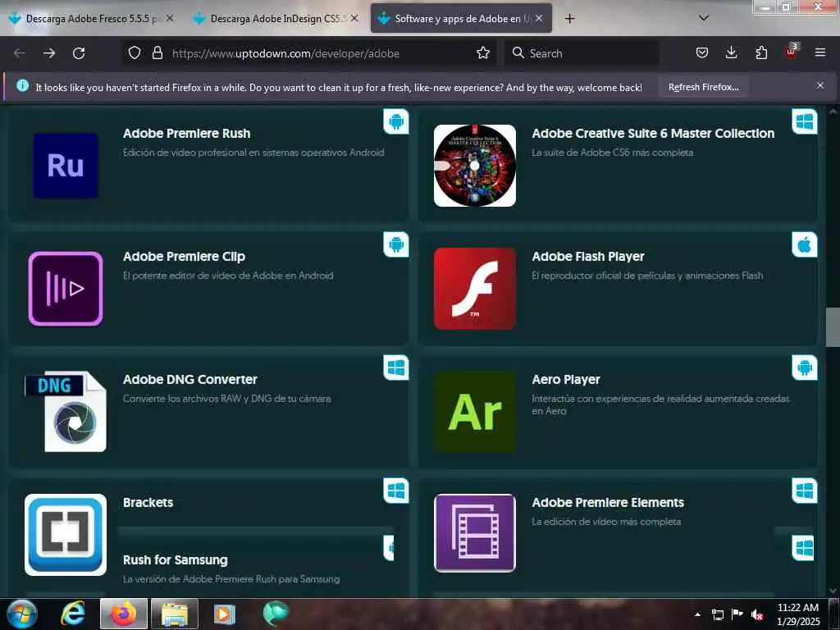Open the Adobe Premiere Clip link
This screenshot has width=840, height=630.
(x=184, y=257)
